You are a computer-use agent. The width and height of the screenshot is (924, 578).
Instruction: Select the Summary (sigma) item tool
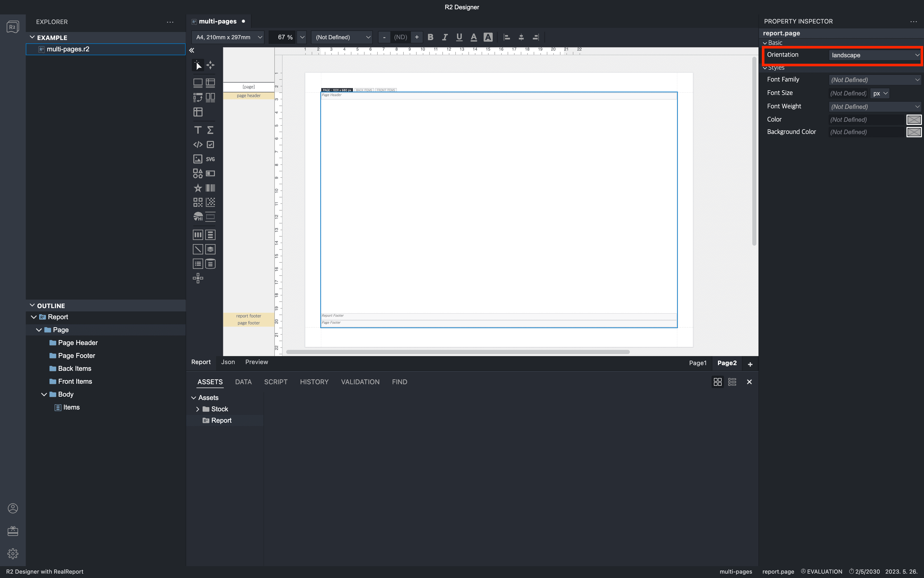(x=210, y=130)
